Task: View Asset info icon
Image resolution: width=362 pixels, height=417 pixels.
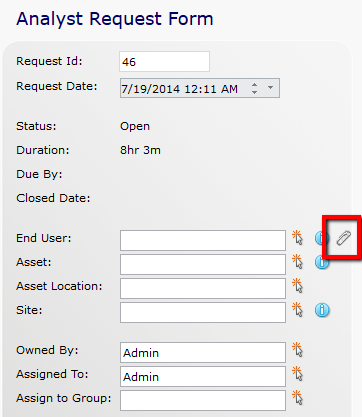Action: click(322, 262)
